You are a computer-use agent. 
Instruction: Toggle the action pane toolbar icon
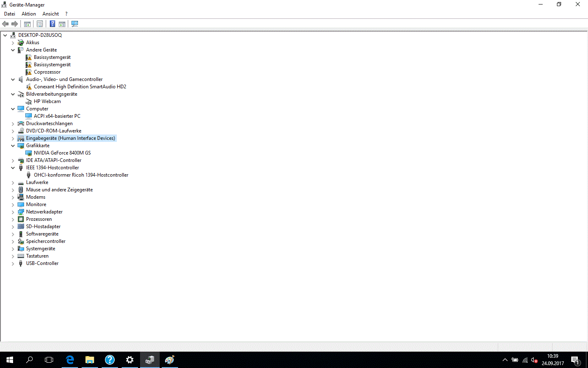point(62,24)
